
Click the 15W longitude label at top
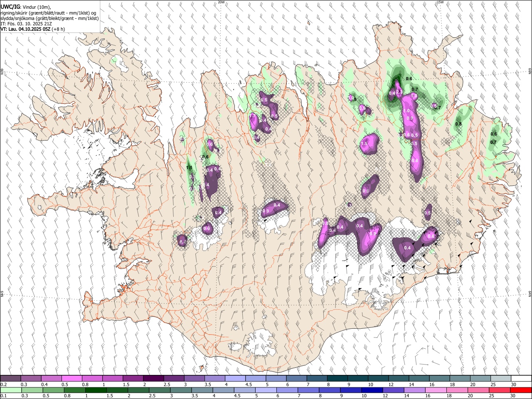coord(441,2)
